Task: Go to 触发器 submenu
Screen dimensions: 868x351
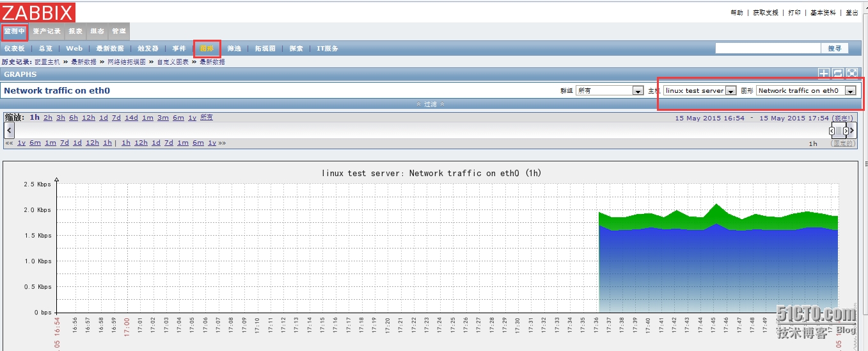Action: pyautogui.click(x=148, y=48)
